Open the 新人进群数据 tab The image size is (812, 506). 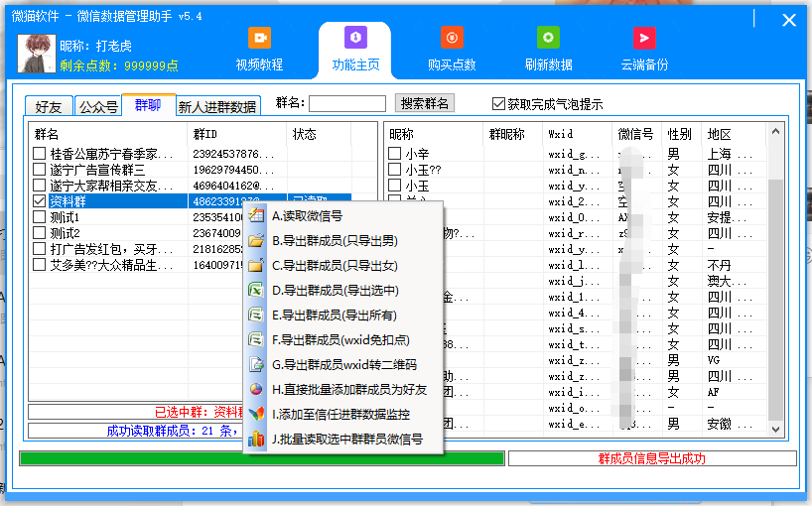click(216, 107)
